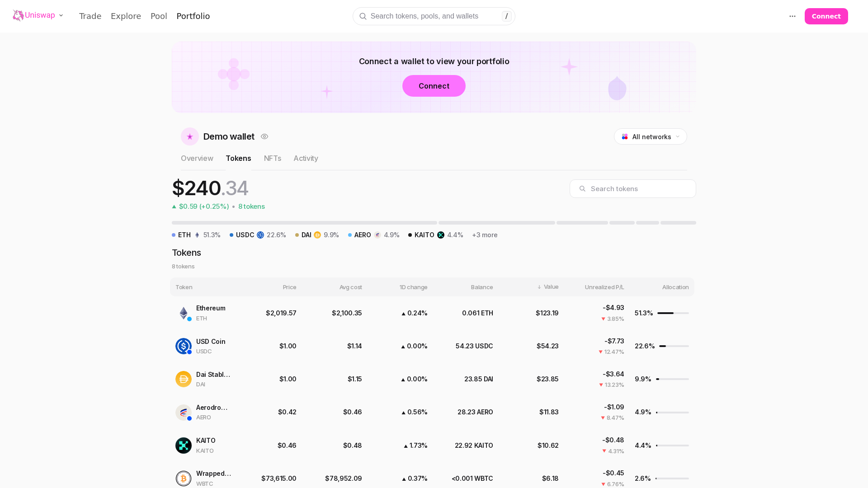Click the Wrapped Bitcoin token icon
This screenshot has height=488, width=868.
pos(184,479)
